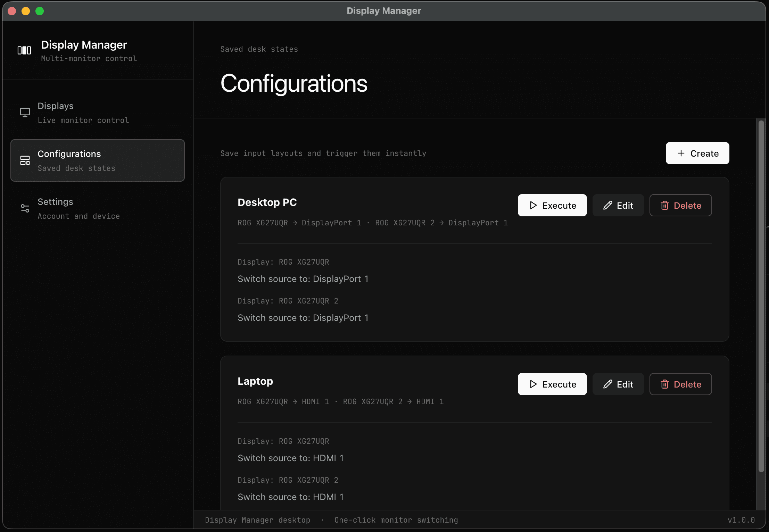Delete the Desktop PC configuration
This screenshot has height=532, width=769.
tap(680, 205)
